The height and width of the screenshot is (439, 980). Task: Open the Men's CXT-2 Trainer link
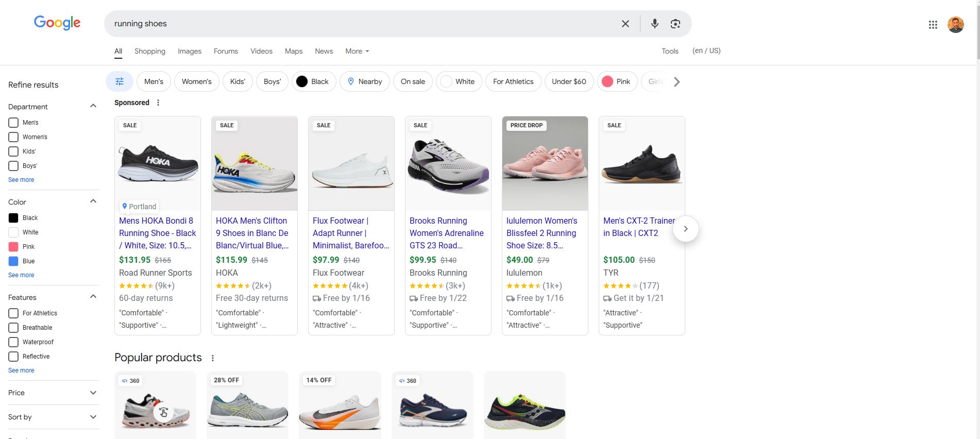(639, 227)
